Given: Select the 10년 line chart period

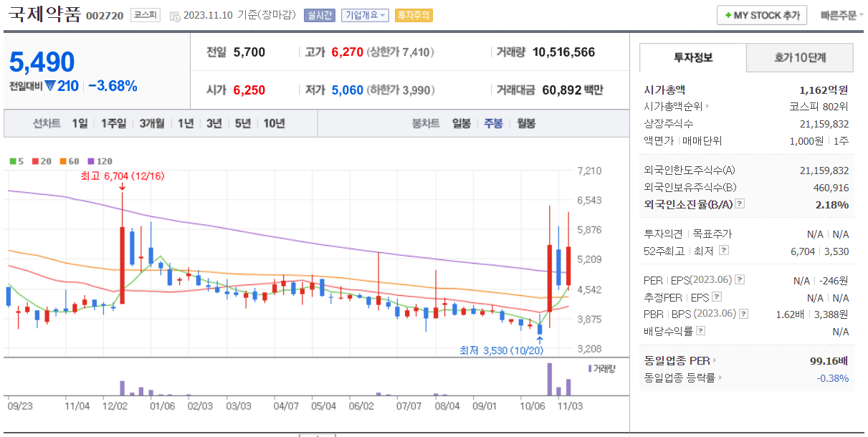Looking at the screenshot, I should click(274, 123).
